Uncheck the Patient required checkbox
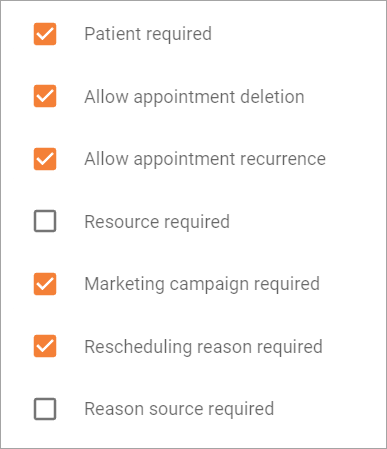Image resolution: width=387 pixels, height=449 pixels. pos(45,34)
